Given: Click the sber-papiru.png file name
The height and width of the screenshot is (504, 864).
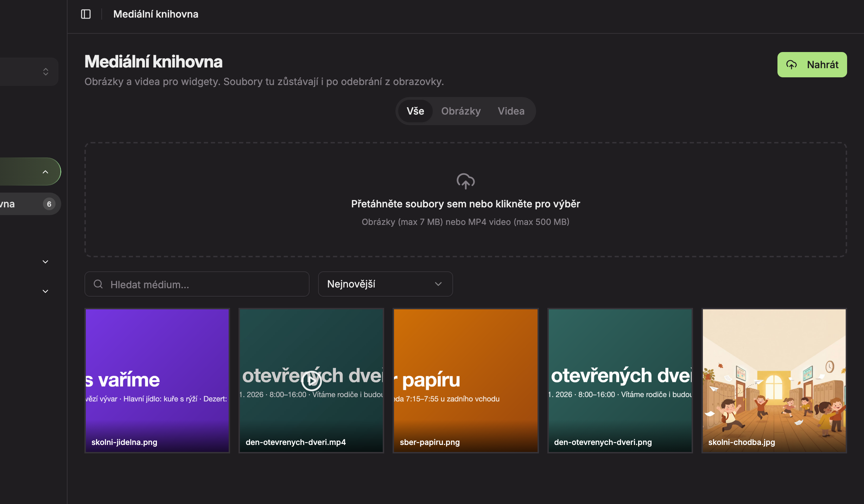Looking at the screenshot, I should click(x=430, y=442).
